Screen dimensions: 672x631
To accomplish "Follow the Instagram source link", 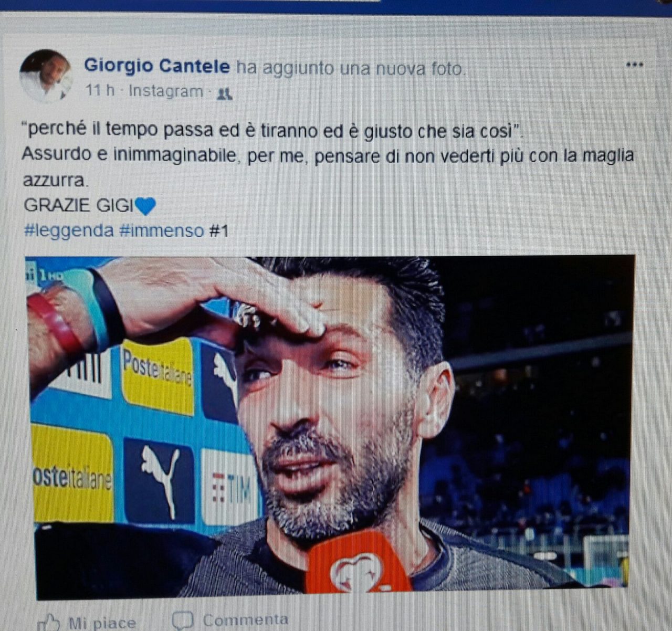I will (x=165, y=91).
